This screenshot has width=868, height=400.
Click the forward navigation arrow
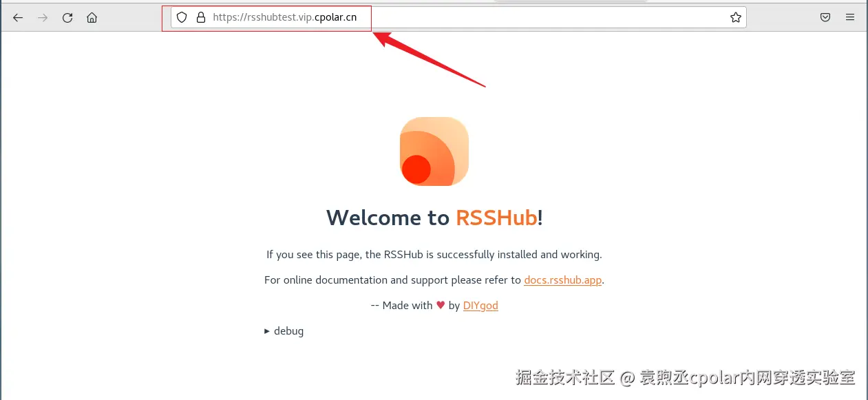[43, 18]
